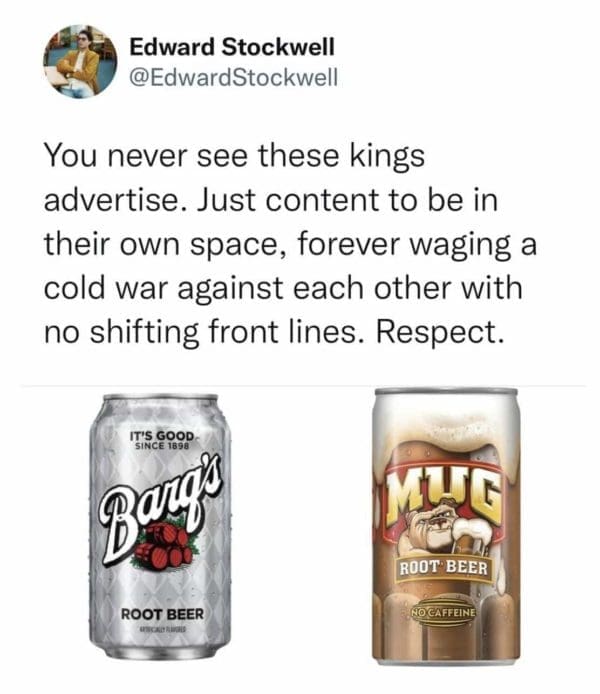This screenshot has width=600, height=694.
Task: Select the tweet text paragraph
Action: (x=290, y=244)
